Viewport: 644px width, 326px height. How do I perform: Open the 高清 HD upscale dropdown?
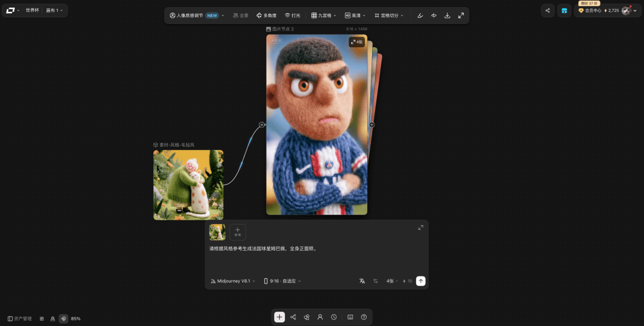(x=355, y=16)
